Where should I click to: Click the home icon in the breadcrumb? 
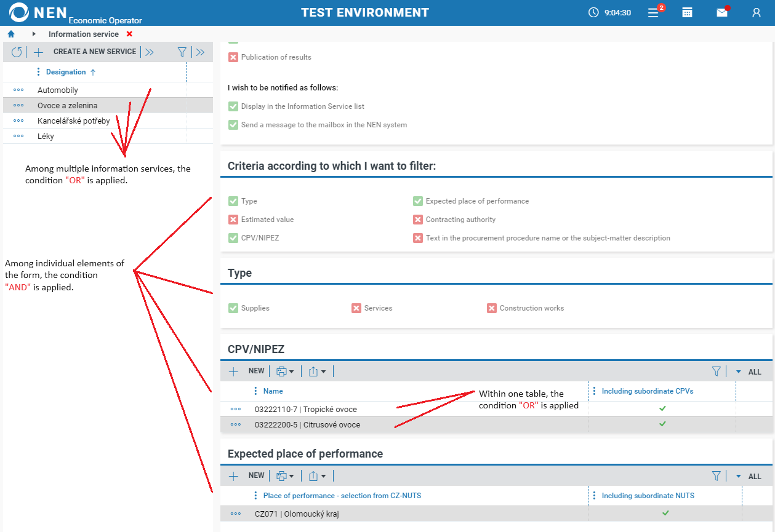[x=11, y=34]
